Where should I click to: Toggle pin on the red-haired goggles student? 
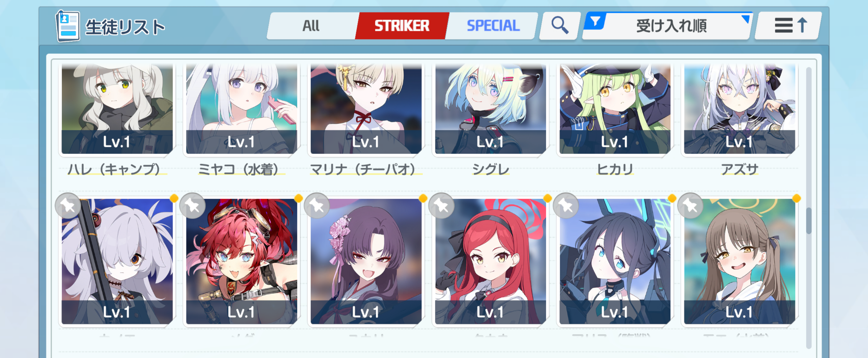pyautogui.click(x=192, y=205)
